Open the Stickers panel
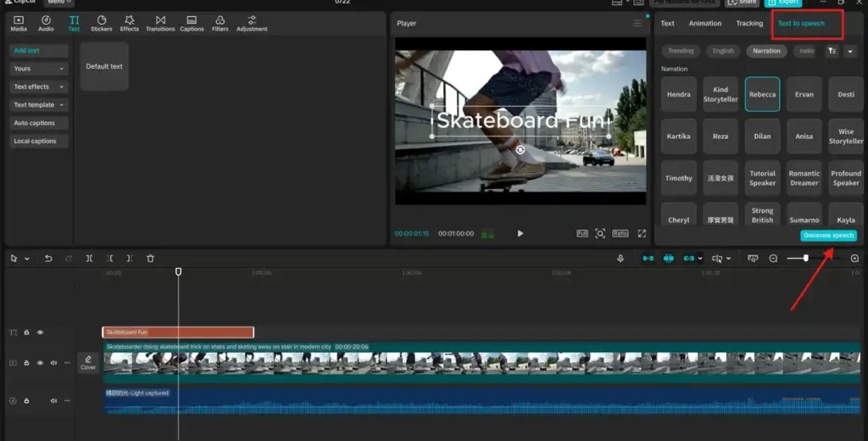This screenshot has height=441, width=868. (x=102, y=23)
